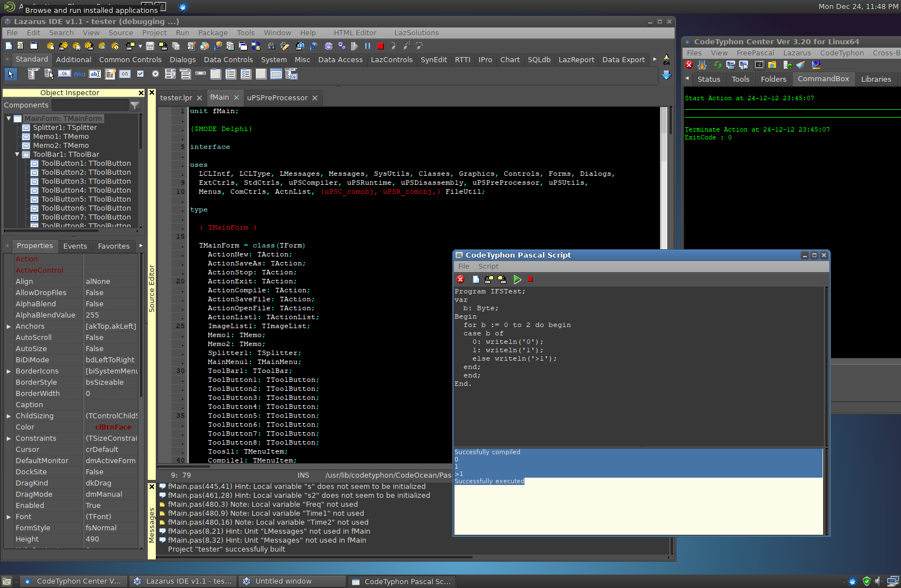Pick the TEdit component from palette
Screen dimensions: 901x588
point(95,74)
